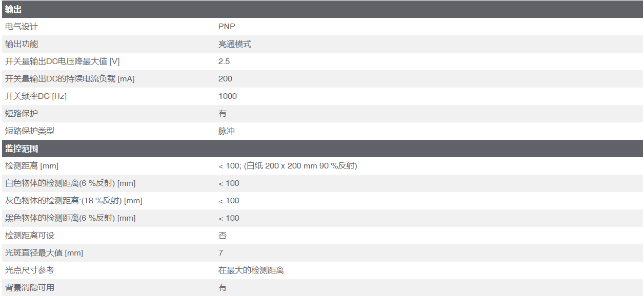Click the 短路保护类型 row label
The height and width of the screenshot is (296, 644).
tap(30, 131)
